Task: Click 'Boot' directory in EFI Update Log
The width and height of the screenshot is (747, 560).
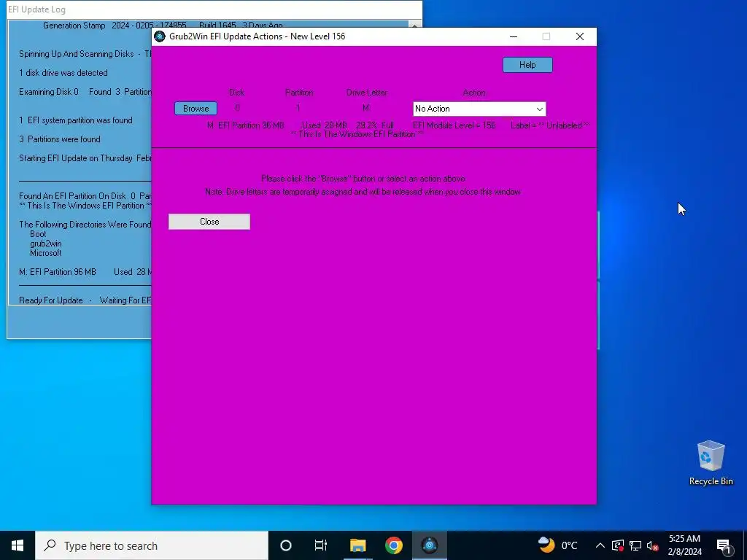Action: coord(38,234)
